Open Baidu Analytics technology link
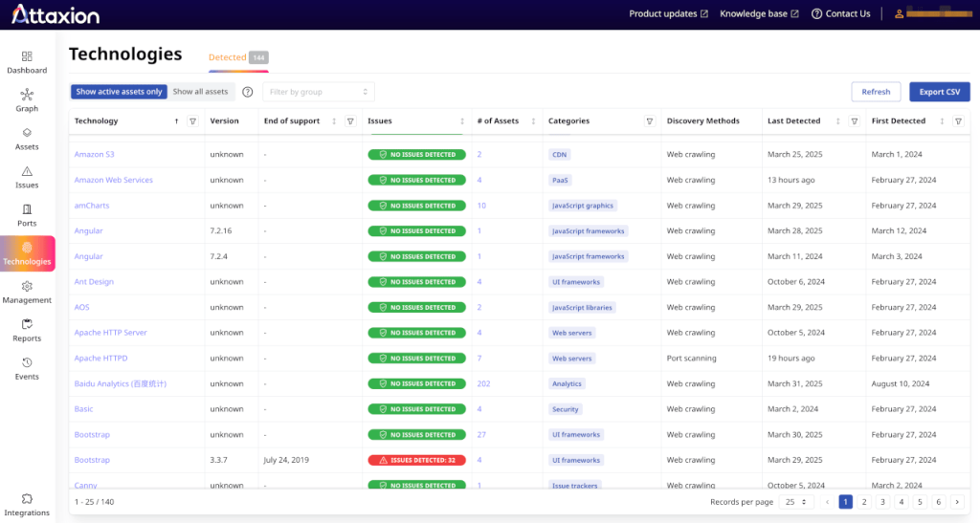 [x=120, y=383]
